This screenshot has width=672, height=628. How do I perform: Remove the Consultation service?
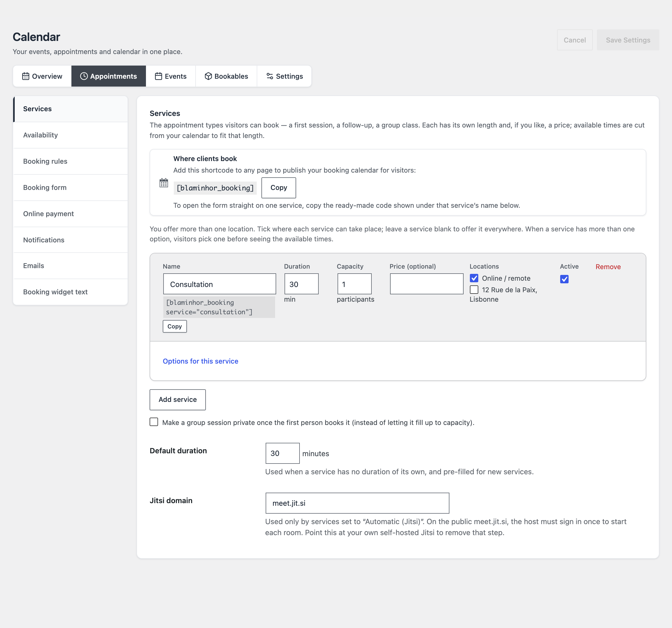[x=608, y=267]
